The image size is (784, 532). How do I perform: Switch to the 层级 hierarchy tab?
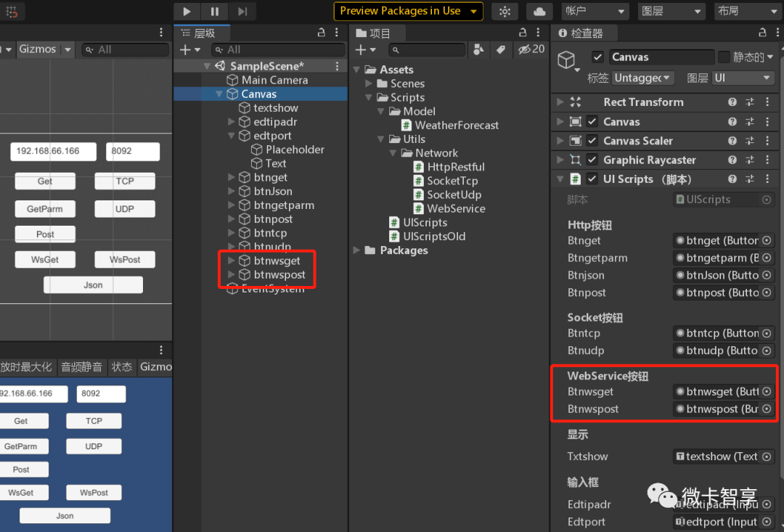pyautogui.click(x=203, y=33)
